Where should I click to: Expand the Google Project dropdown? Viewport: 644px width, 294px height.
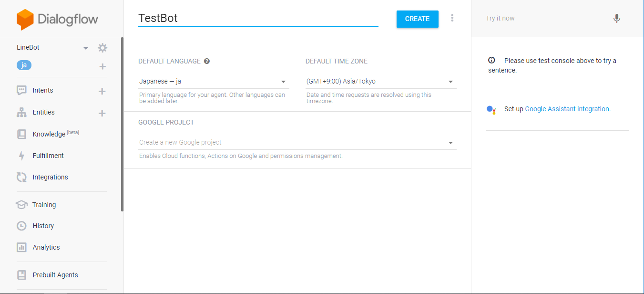[x=450, y=142]
